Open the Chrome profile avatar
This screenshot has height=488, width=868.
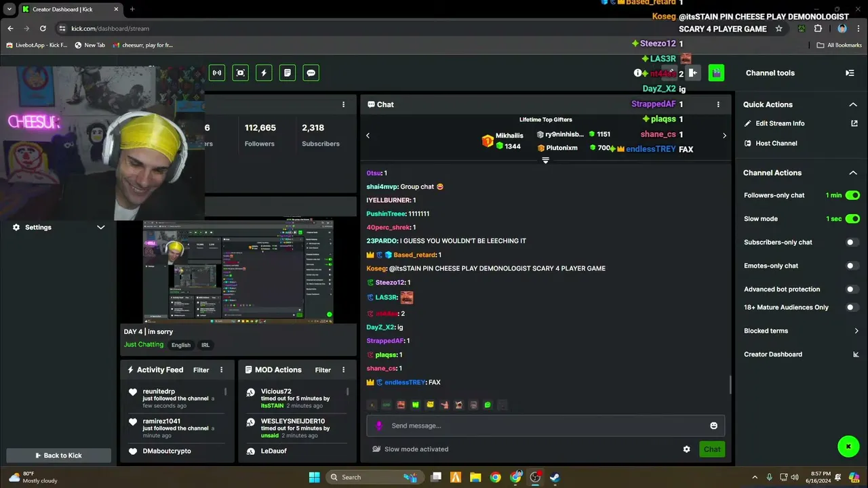842,28
